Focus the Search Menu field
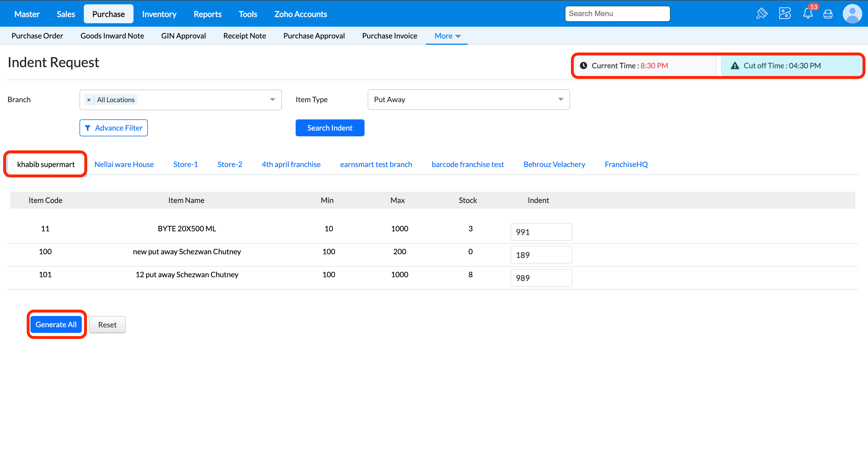The width and height of the screenshot is (868, 450). click(617, 14)
